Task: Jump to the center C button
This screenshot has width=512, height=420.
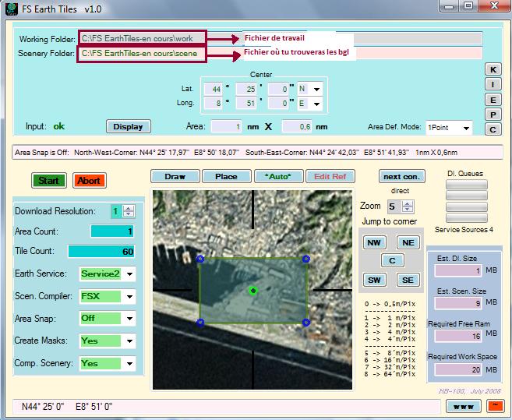Action: tap(392, 260)
